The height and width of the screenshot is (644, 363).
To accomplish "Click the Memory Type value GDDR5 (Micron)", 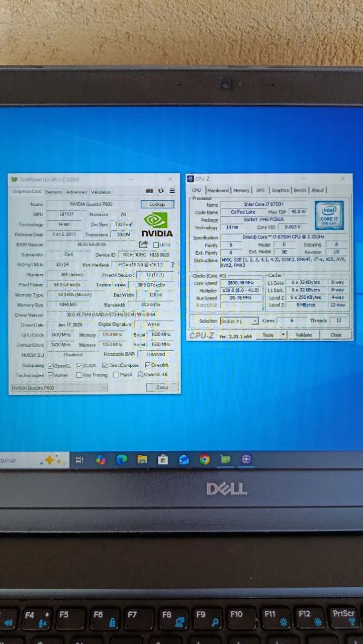I will 75,295.
